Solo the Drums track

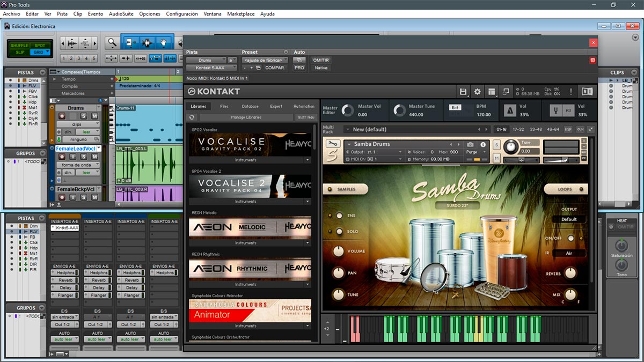[x=84, y=116]
